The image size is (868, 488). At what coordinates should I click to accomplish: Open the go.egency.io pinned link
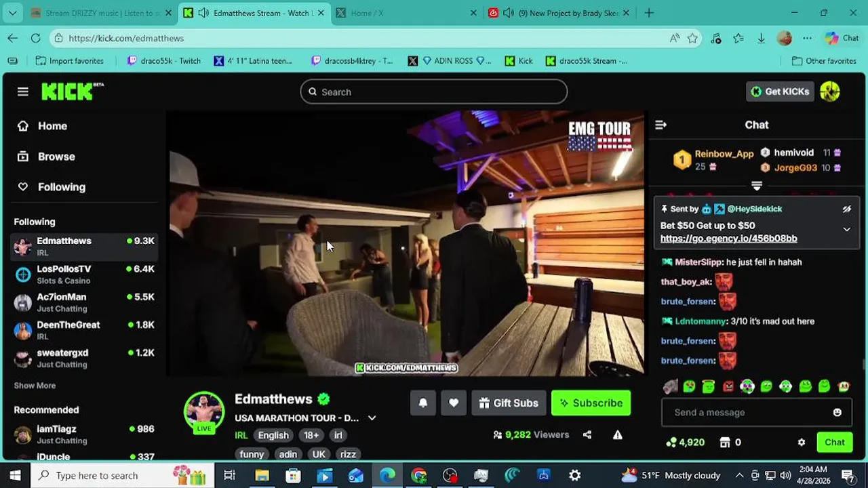728,239
